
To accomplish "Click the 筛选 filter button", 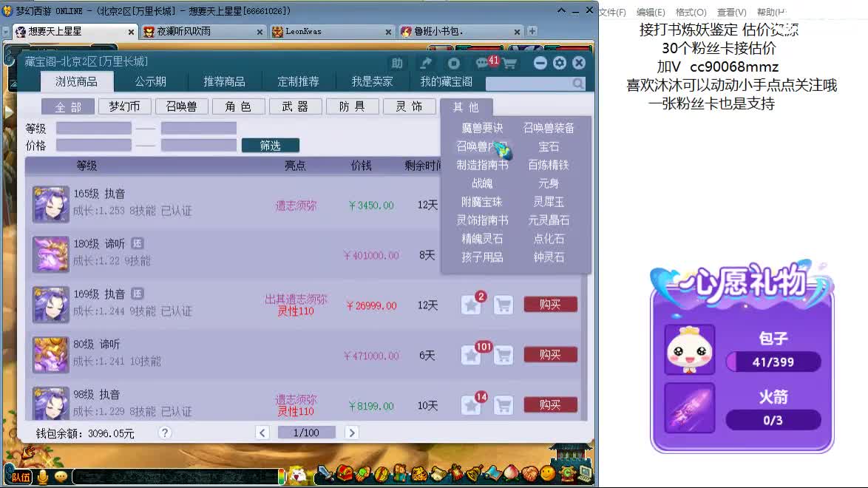I will click(271, 146).
